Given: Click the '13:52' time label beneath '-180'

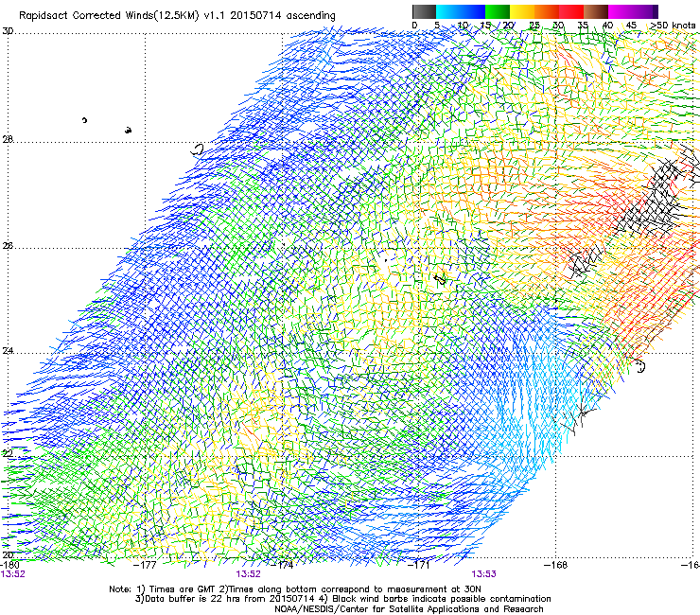Looking at the screenshot, I should [x=13, y=574].
